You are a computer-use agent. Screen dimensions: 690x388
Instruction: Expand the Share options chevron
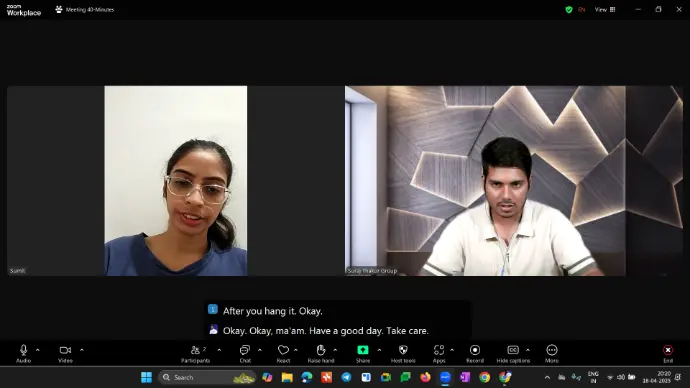pos(379,350)
